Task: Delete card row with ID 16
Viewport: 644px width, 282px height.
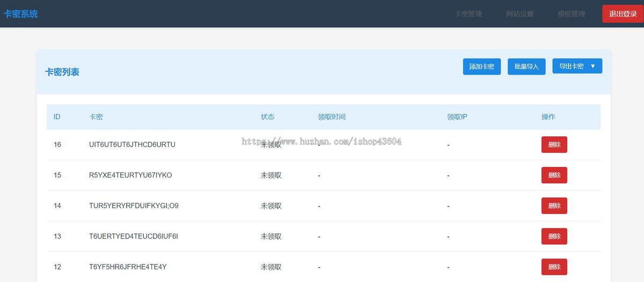Action: [554, 145]
